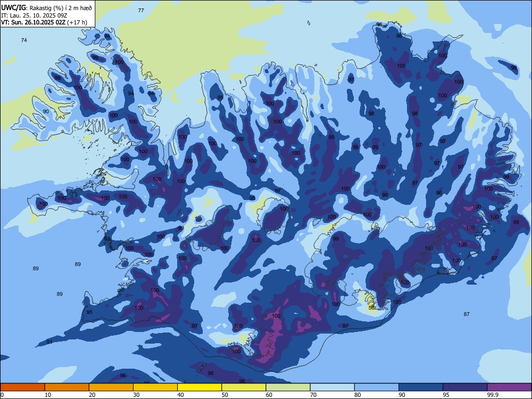The width and height of the screenshot is (532, 399).
Task: Select the '74' humidity value over the sea
Action: pyautogui.click(x=24, y=40)
